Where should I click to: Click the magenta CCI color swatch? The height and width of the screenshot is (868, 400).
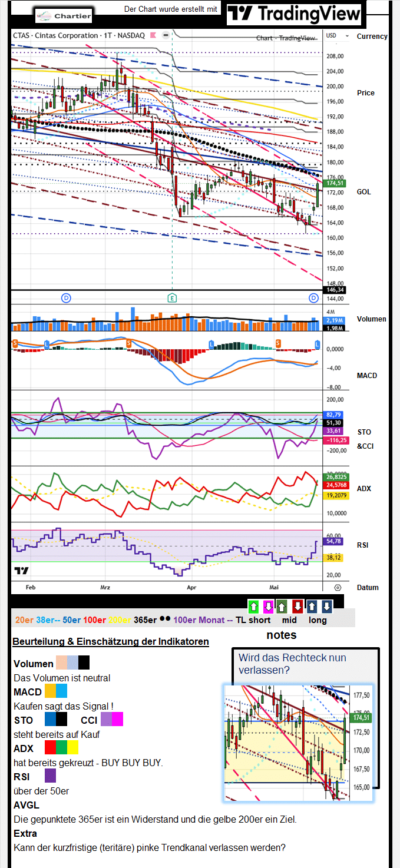tap(117, 720)
